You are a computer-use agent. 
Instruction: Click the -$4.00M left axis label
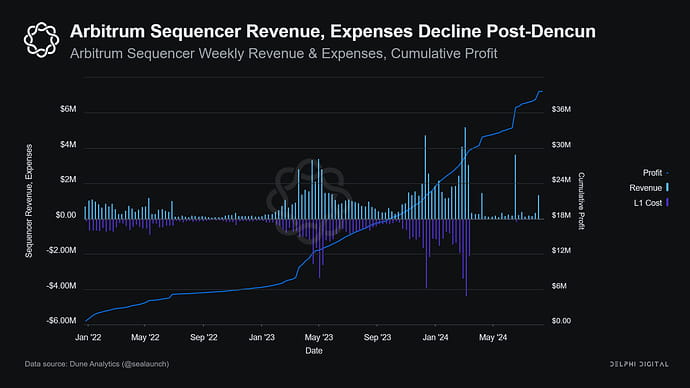pos(61,286)
